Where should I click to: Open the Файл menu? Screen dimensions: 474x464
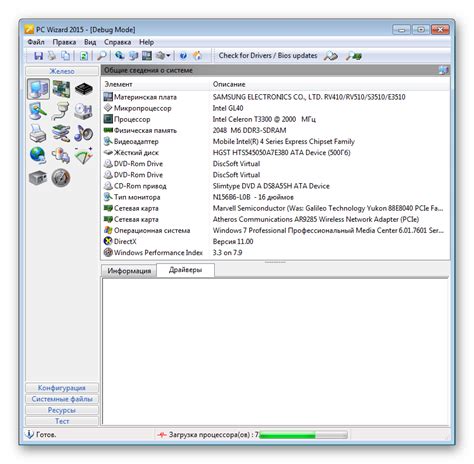[36, 42]
